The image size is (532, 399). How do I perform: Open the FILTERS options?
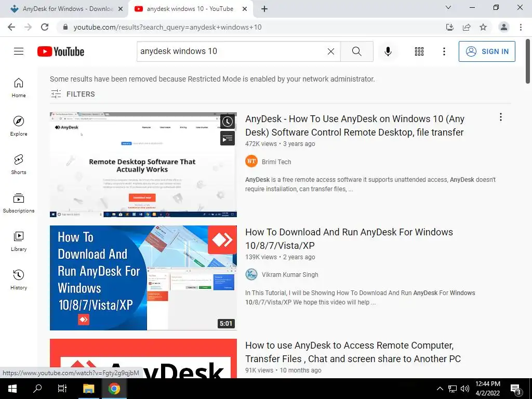[x=73, y=94]
